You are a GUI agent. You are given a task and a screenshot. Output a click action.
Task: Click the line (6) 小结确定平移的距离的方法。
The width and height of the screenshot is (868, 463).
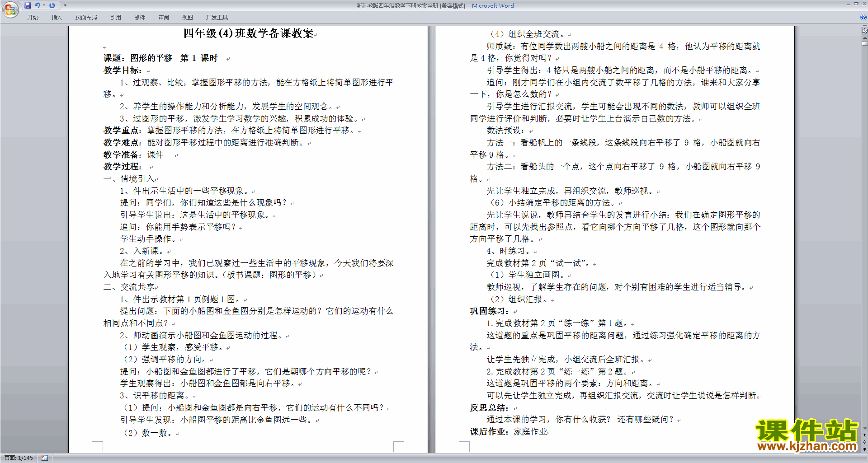(553, 203)
